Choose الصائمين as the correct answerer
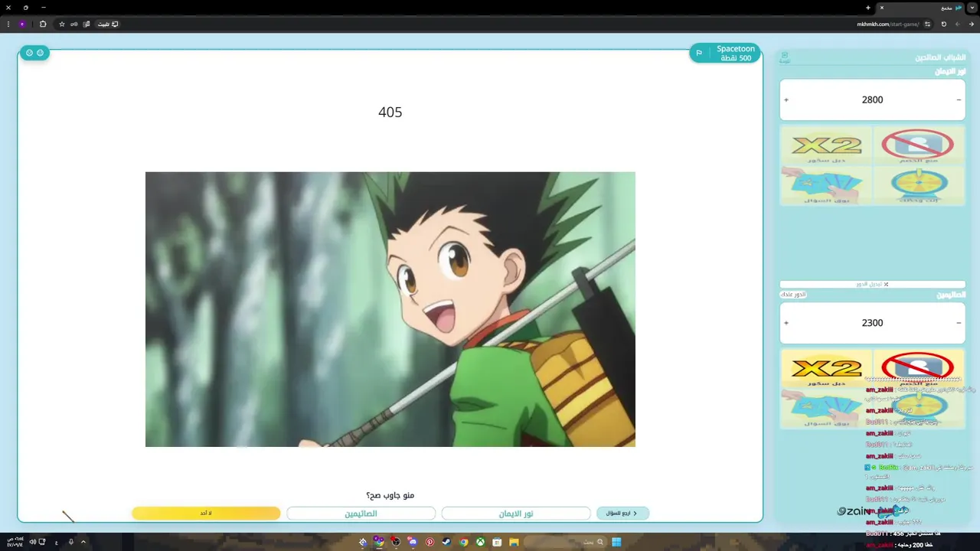This screenshot has height=551, width=980. (x=361, y=514)
